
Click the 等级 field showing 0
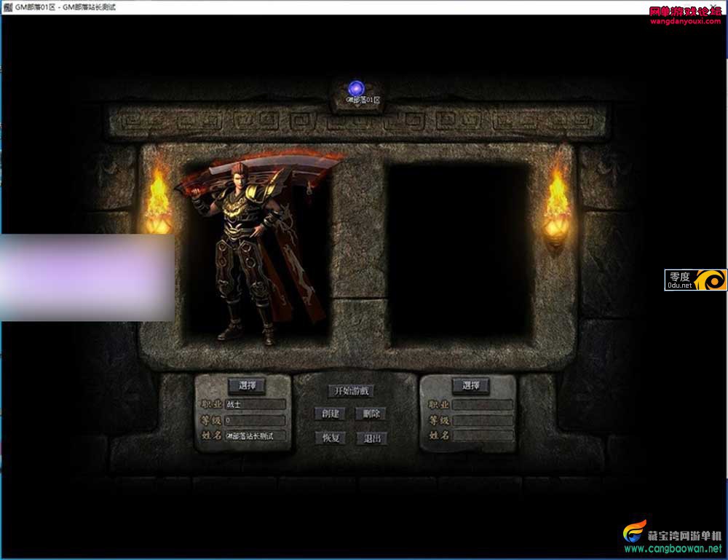(x=255, y=420)
